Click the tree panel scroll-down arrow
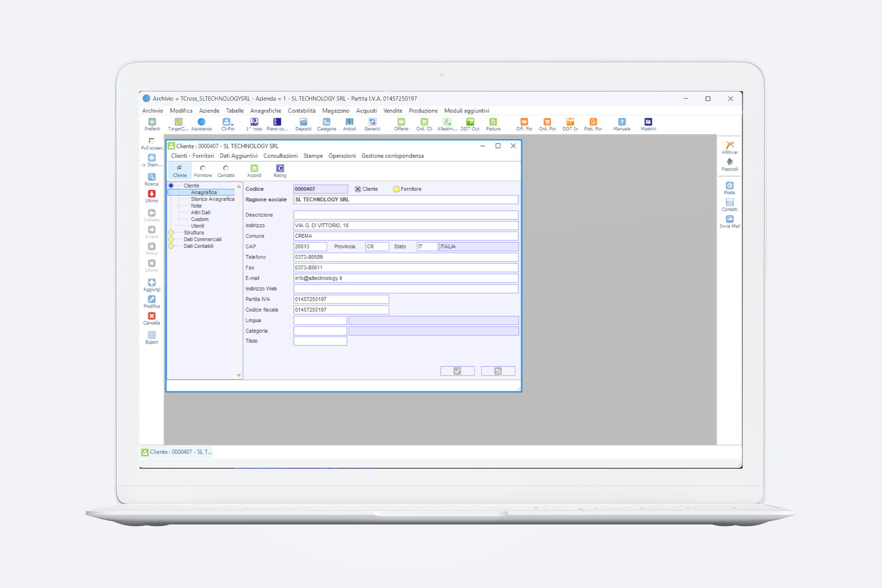 pos(239,375)
